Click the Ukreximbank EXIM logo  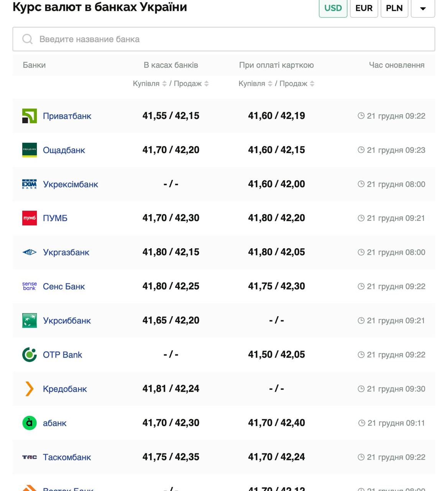(30, 184)
